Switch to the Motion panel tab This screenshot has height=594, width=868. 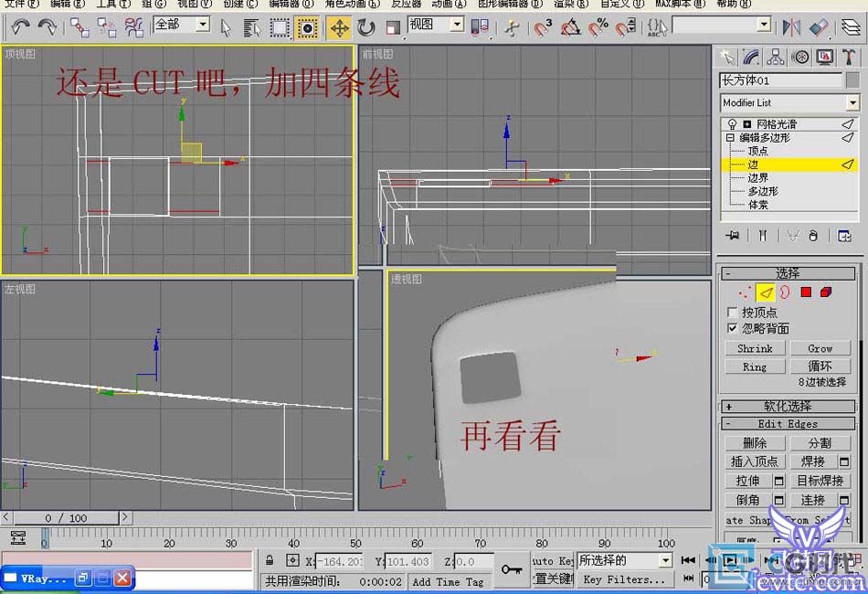point(800,57)
